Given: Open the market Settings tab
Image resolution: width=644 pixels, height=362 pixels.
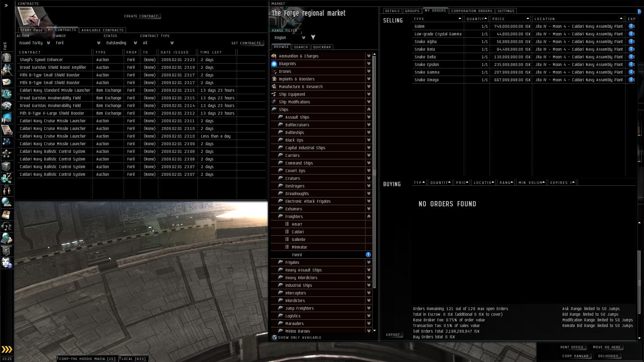Looking at the screenshot, I should point(506,11).
